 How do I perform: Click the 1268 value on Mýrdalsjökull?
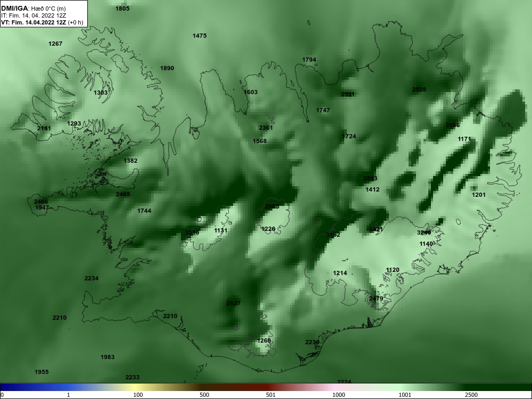[264, 340]
